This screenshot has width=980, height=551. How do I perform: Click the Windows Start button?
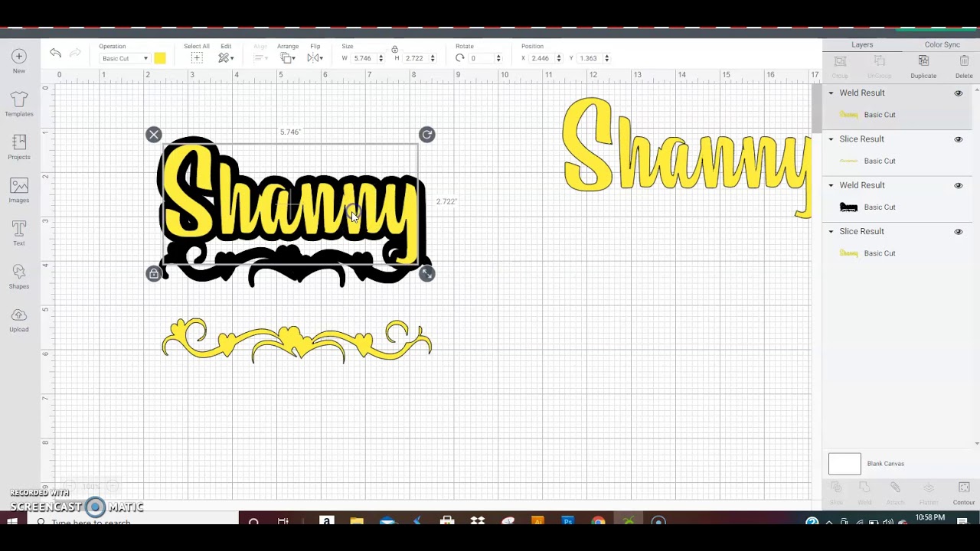(12, 522)
